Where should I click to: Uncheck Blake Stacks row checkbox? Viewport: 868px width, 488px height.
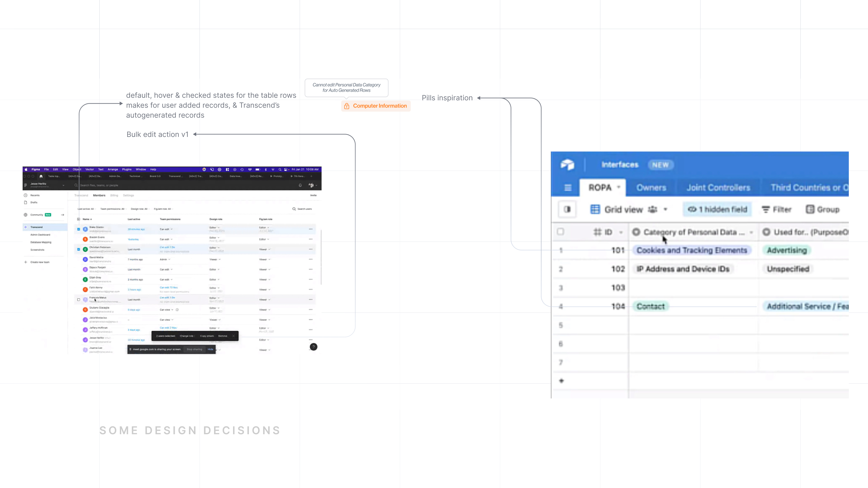click(78, 229)
